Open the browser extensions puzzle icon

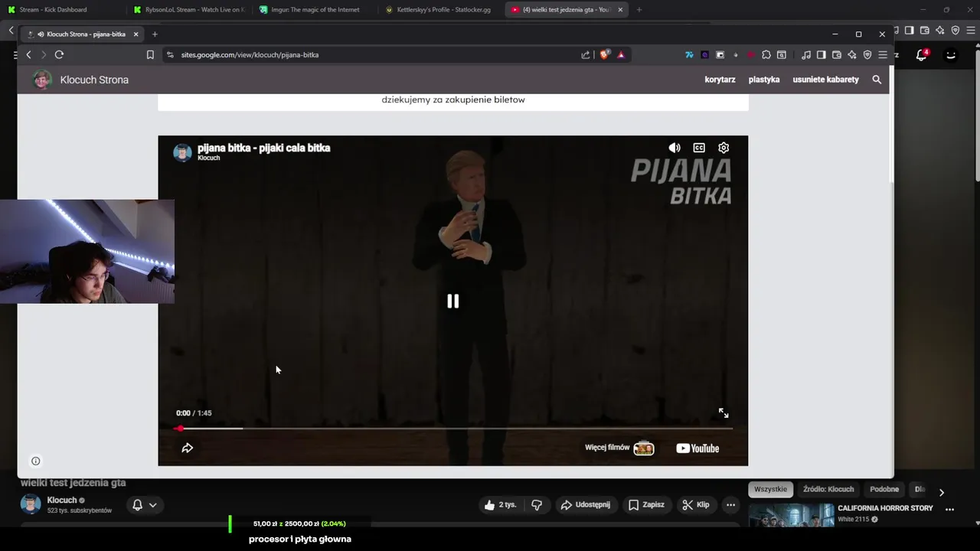pos(766,54)
